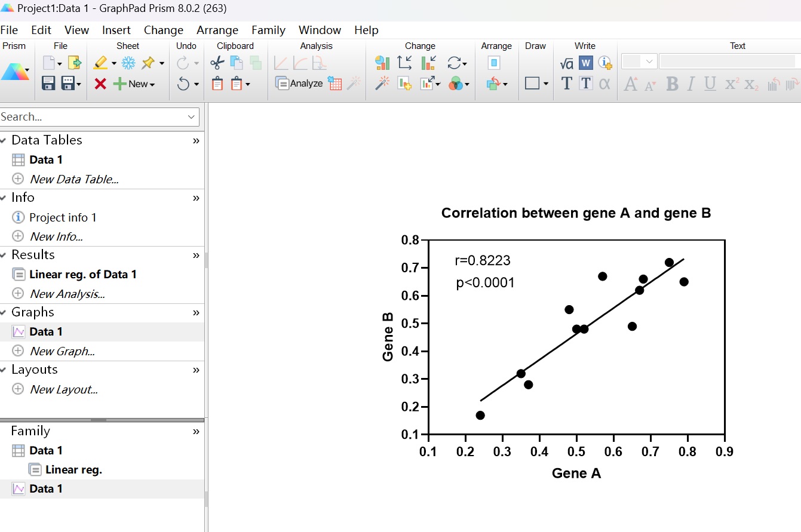The height and width of the screenshot is (532, 801).
Task: Click the Save floppy disk icon
Action: (48, 84)
